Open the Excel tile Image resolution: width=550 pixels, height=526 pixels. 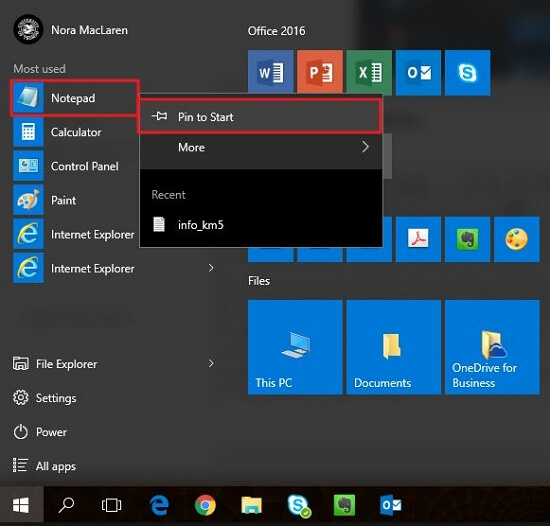pos(369,73)
